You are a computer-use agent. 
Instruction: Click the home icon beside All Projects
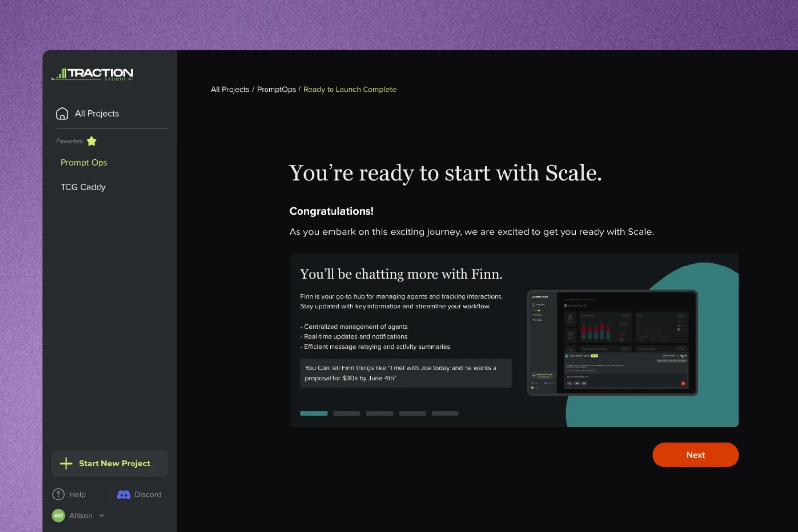(62, 114)
